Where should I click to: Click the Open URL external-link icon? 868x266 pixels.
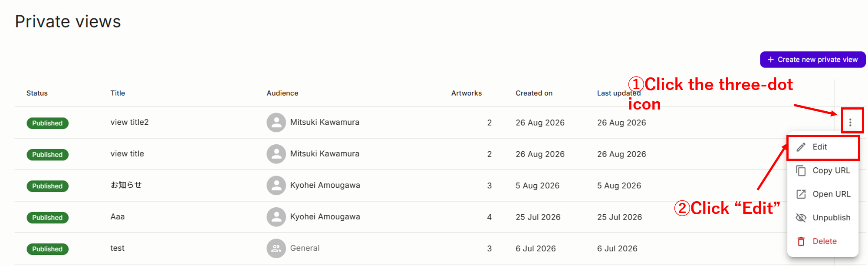[801, 194]
